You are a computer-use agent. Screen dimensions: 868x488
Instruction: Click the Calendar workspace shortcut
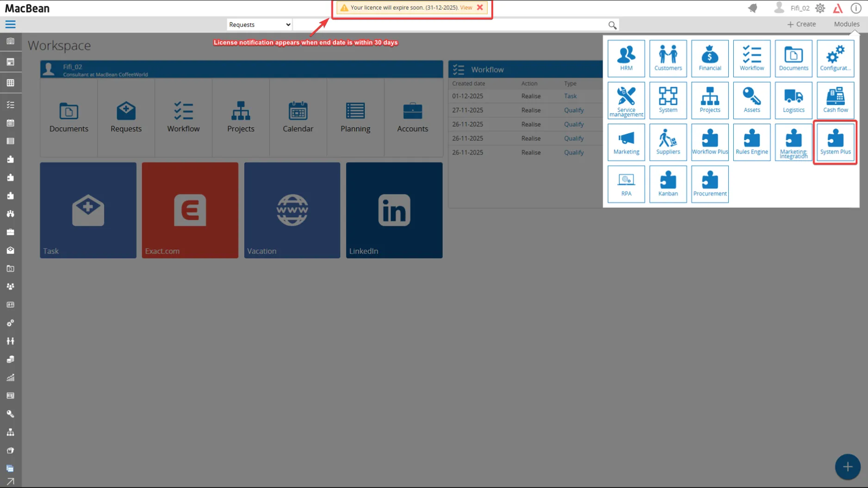pos(298,117)
